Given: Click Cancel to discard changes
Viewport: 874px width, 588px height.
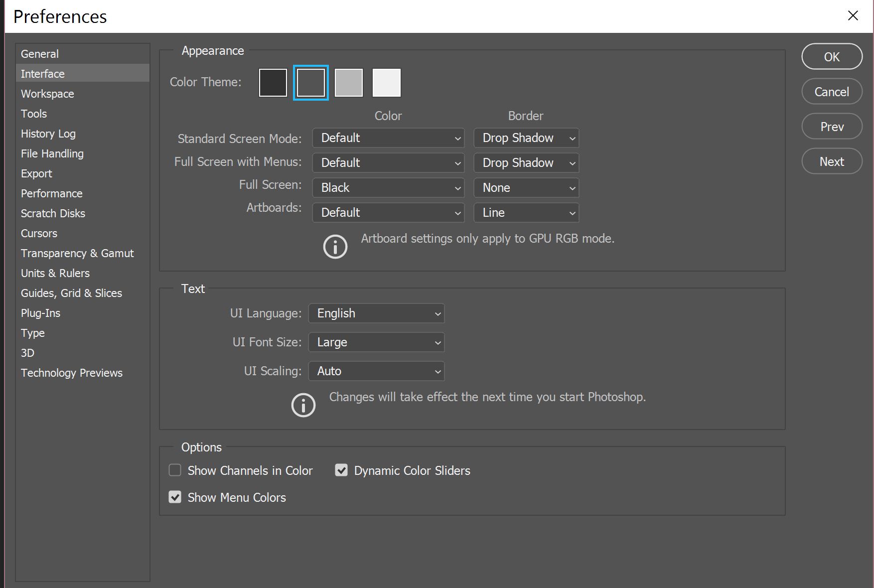Looking at the screenshot, I should pyautogui.click(x=832, y=92).
